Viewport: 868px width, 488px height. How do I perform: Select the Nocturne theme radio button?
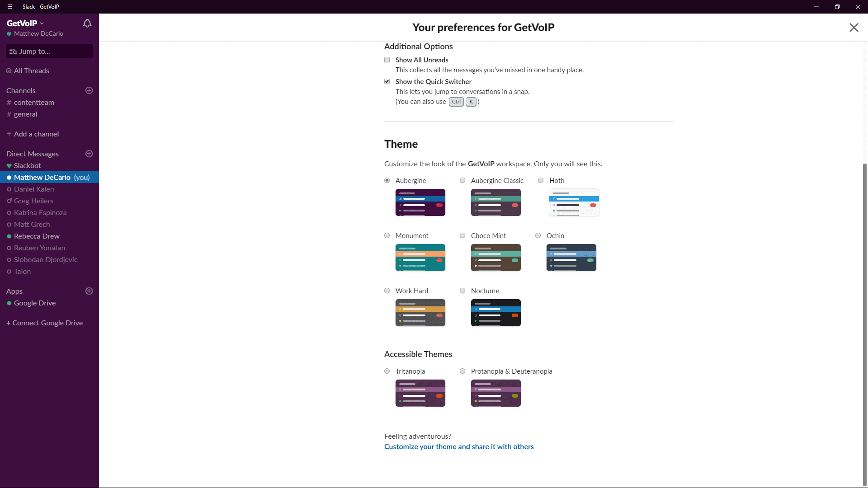point(462,291)
